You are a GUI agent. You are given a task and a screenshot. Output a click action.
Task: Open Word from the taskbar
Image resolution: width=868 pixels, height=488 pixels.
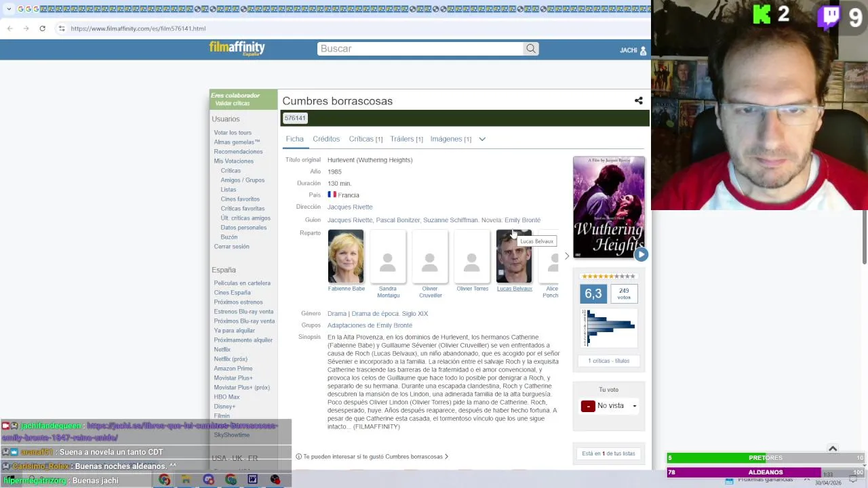point(252,479)
